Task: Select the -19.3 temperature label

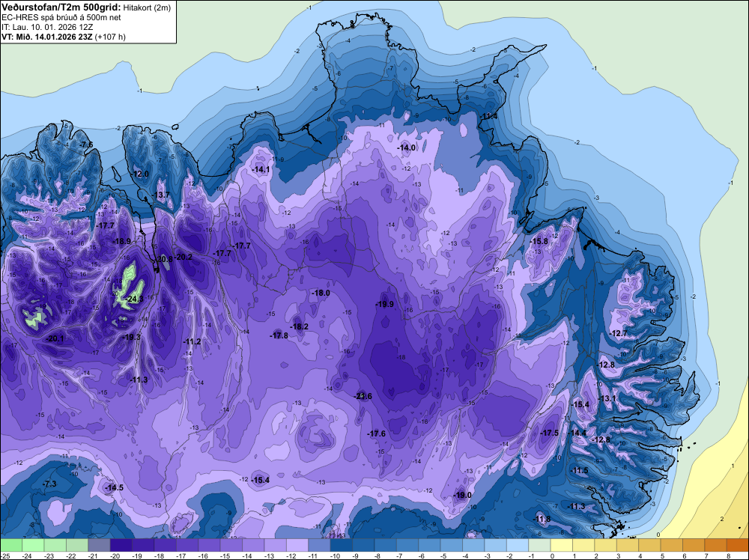Action: pos(131,337)
